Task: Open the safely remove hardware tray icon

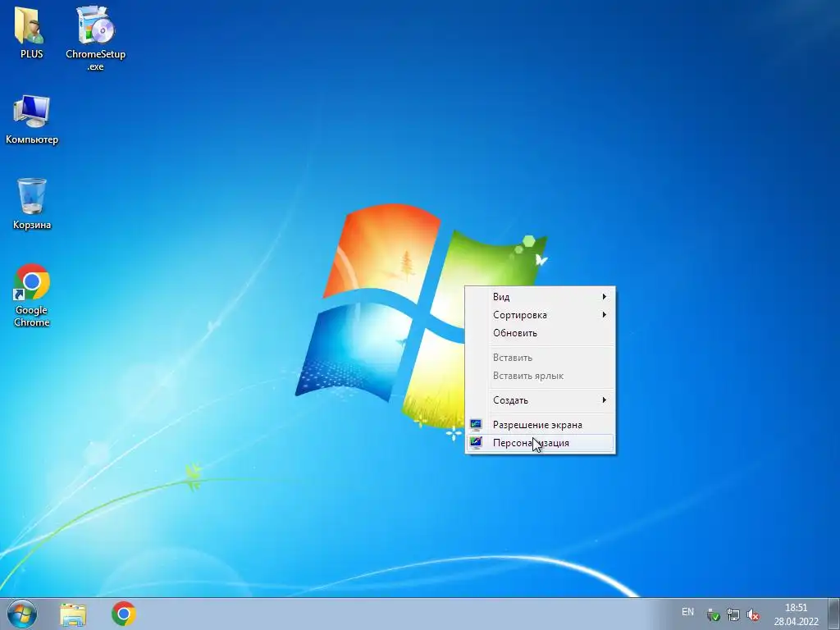Action: tap(713, 615)
